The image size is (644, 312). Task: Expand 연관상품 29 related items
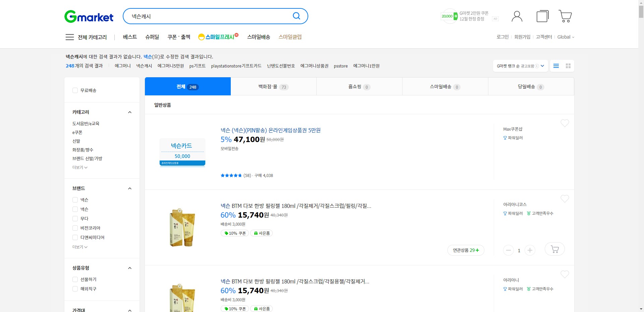(x=466, y=250)
